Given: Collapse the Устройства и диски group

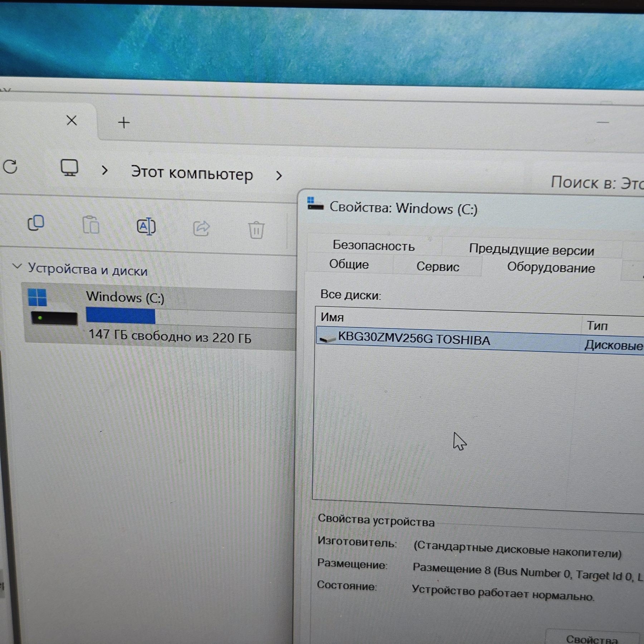Looking at the screenshot, I should [x=17, y=266].
